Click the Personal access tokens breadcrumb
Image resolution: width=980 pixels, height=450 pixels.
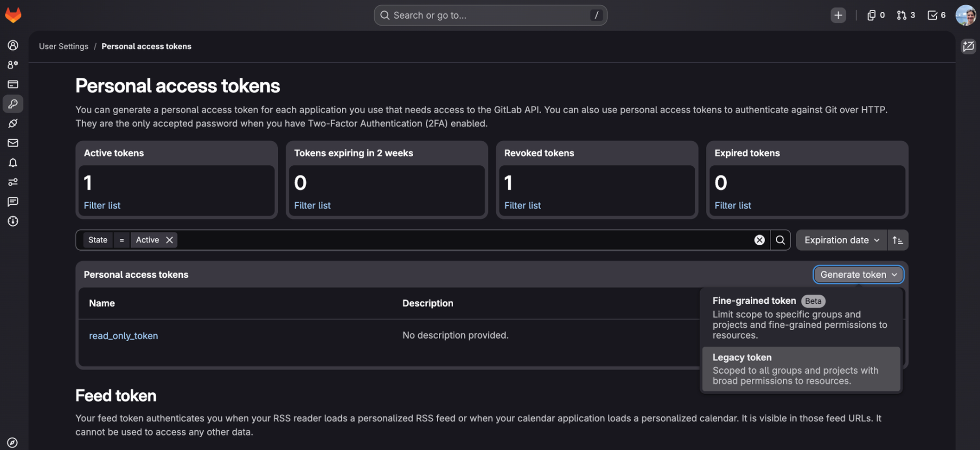[147, 46]
